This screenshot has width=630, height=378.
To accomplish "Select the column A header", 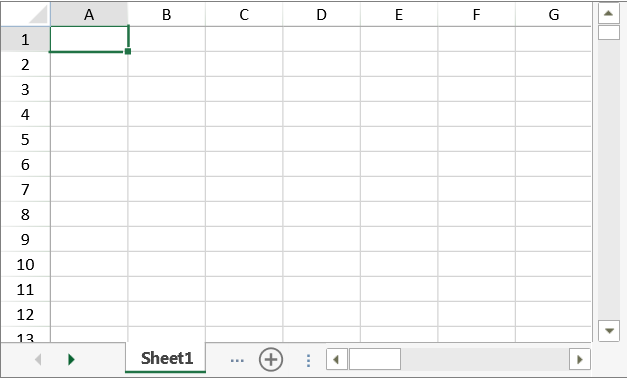I will coord(89,15).
